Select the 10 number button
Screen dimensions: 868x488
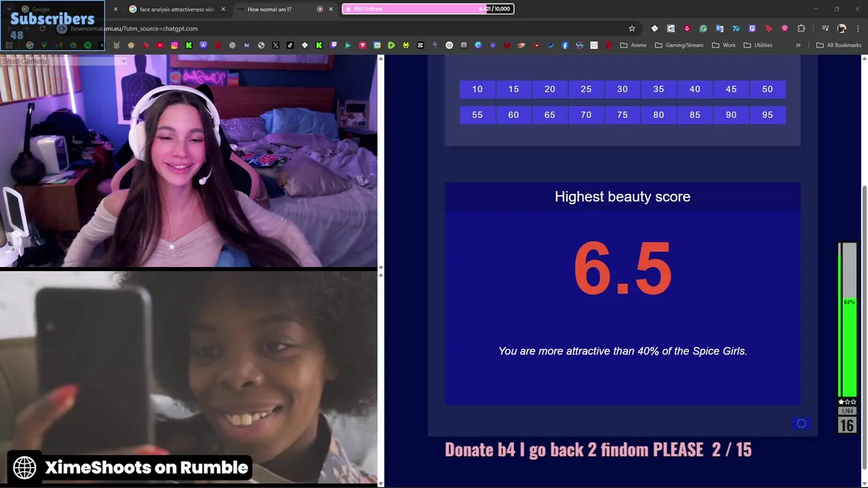point(477,89)
